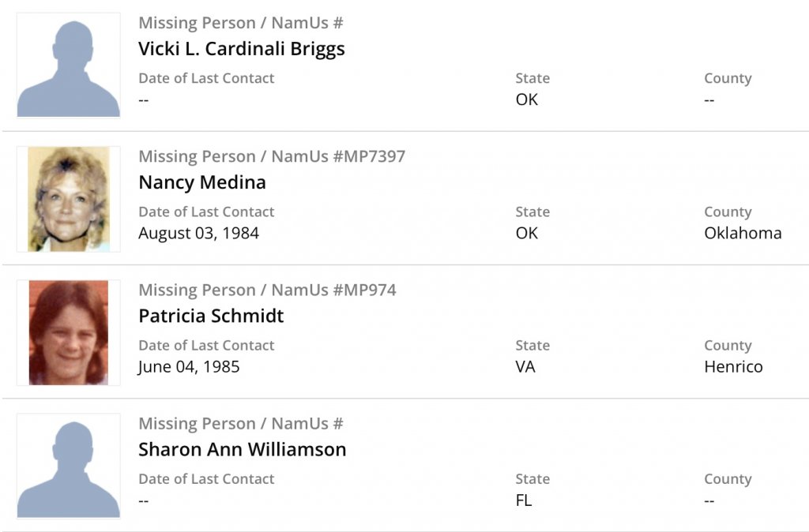Select the VA state value
Image resolution: width=809 pixels, height=532 pixels.
tap(525, 366)
